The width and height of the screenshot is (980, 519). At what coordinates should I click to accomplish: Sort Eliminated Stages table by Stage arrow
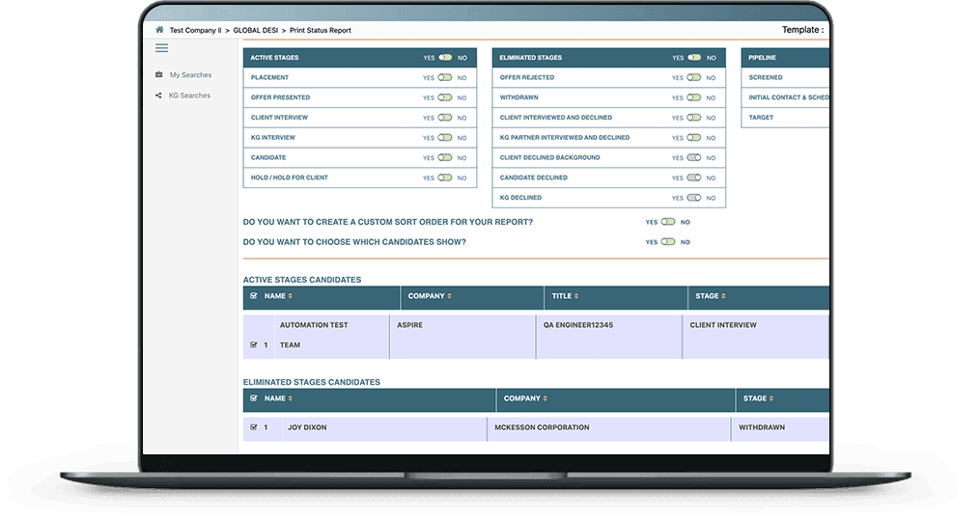point(771,398)
